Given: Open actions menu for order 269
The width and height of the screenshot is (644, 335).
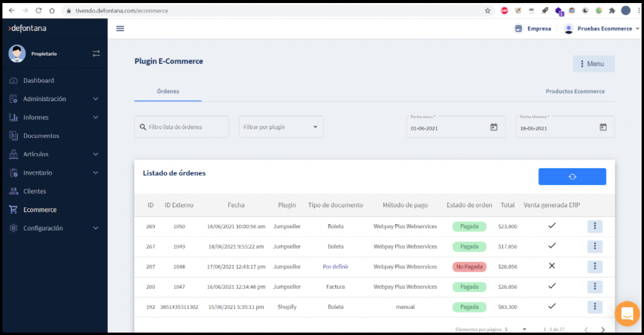Looking at the screenshot, I should coord(594,226).
